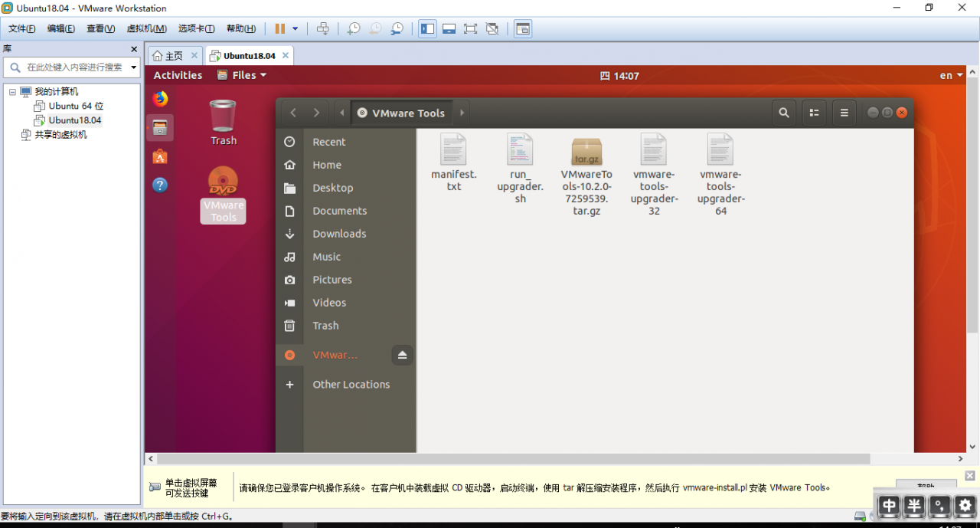
Task: Click the right path-bar arrow after VMware Tools
Action: pos(462,113)
